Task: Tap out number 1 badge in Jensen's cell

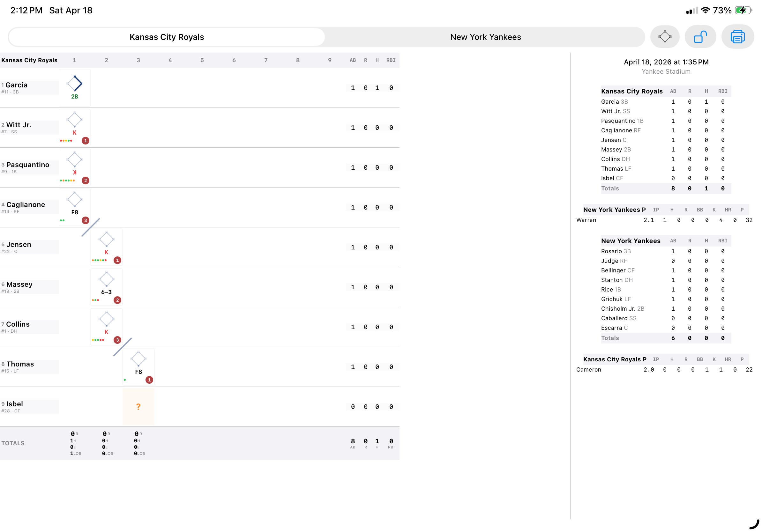Action: (x=117, y=260)
